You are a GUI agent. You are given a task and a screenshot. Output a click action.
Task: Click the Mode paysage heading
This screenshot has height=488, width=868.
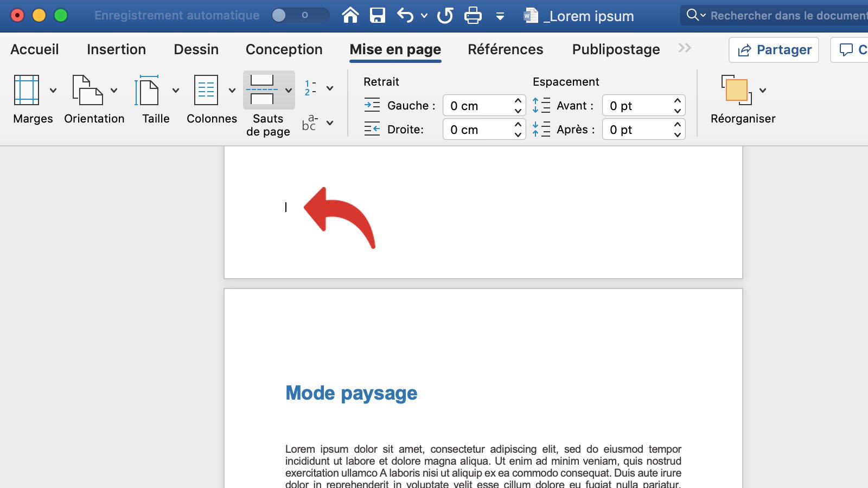(x=352, y=393)
